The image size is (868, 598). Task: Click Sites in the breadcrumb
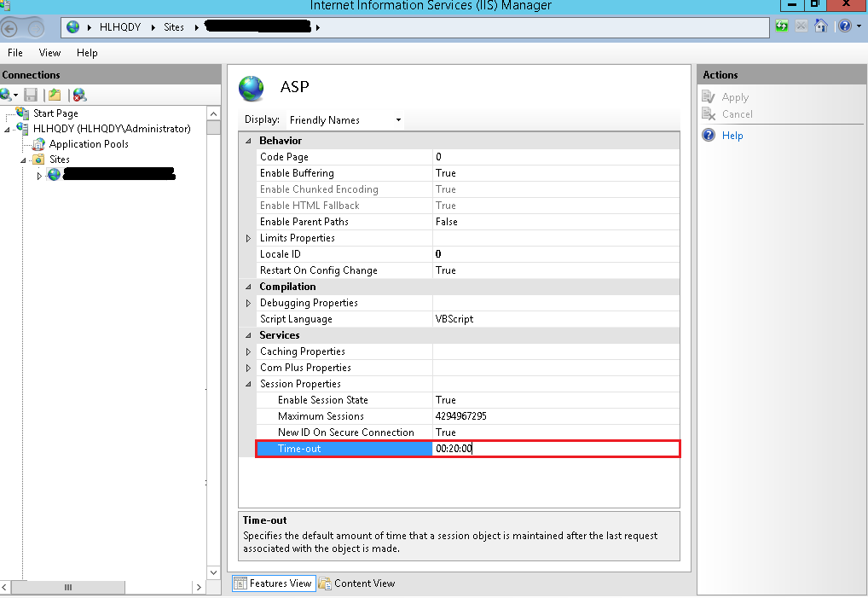174,27
